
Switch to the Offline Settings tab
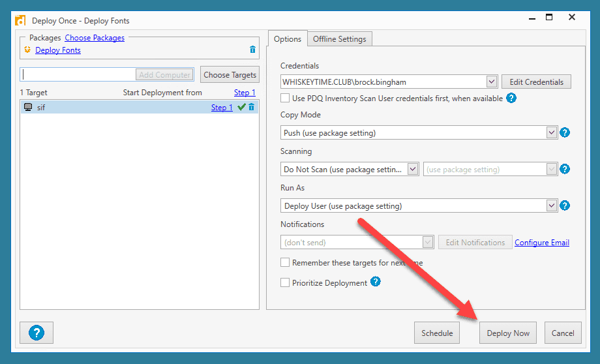340,39
